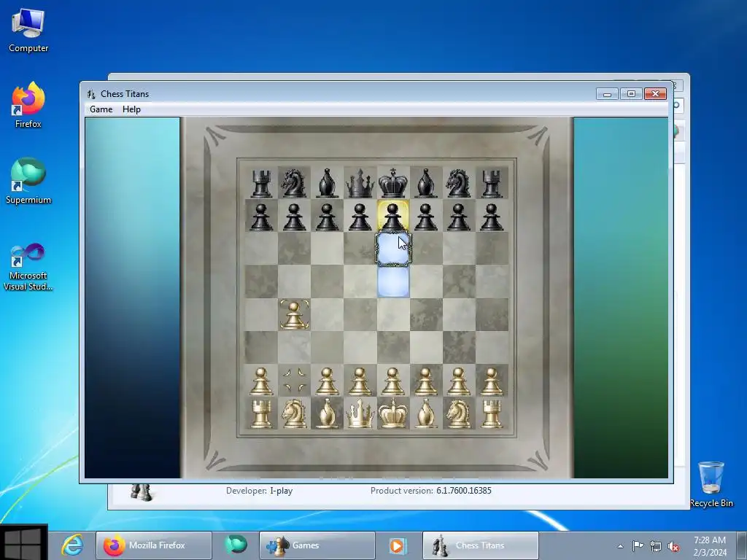Move pawn to the outlined blue square
The image size is (747, 560).
click(393, 249)
